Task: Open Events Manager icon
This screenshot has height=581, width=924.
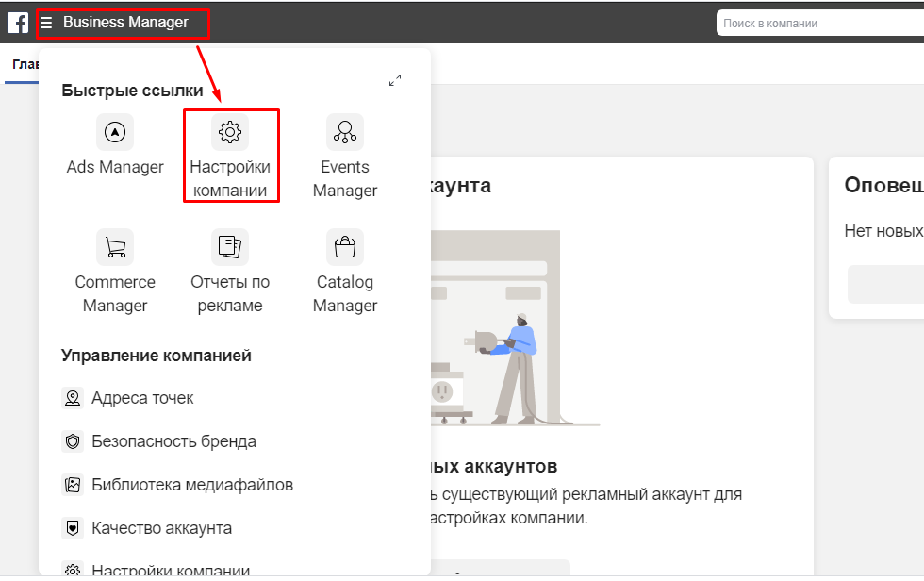Action: (345, 132)
